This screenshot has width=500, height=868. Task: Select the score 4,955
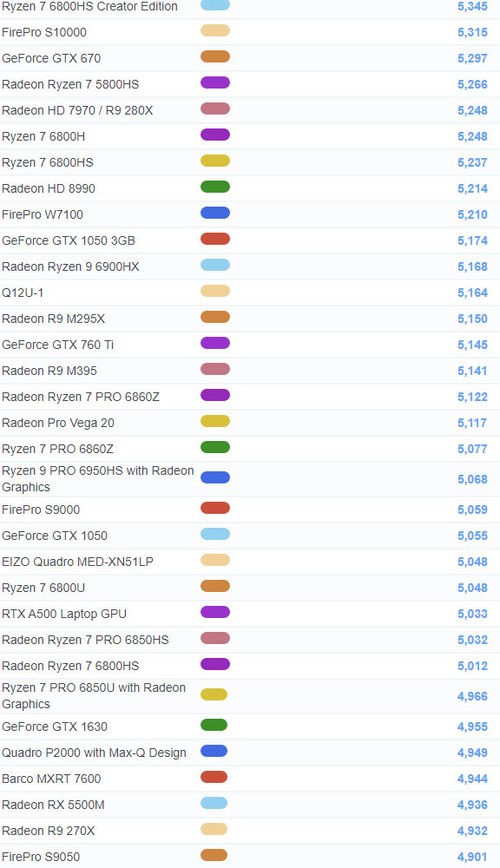tap(472, 727)
